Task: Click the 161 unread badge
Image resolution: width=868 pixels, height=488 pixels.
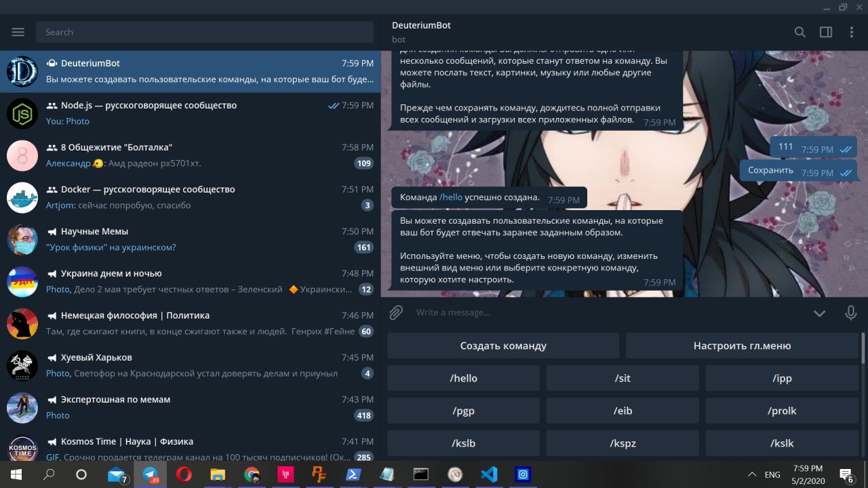Action: (364, 247)
